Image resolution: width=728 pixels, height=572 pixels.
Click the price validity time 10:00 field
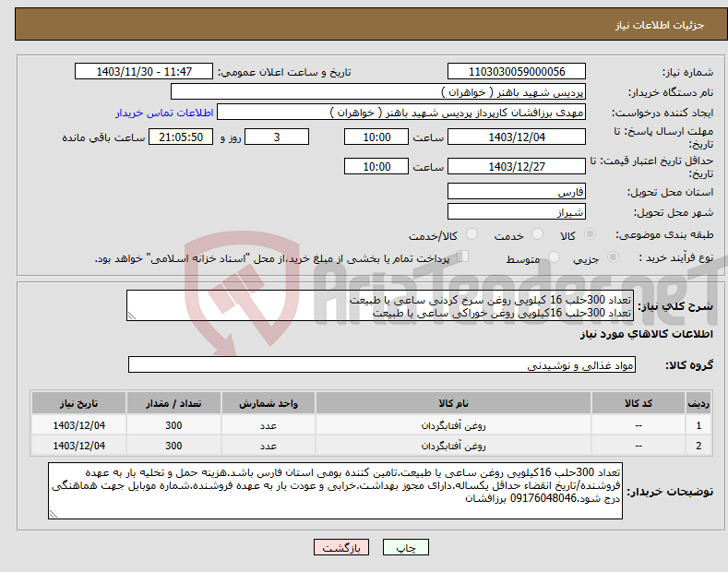coord(376,166)
